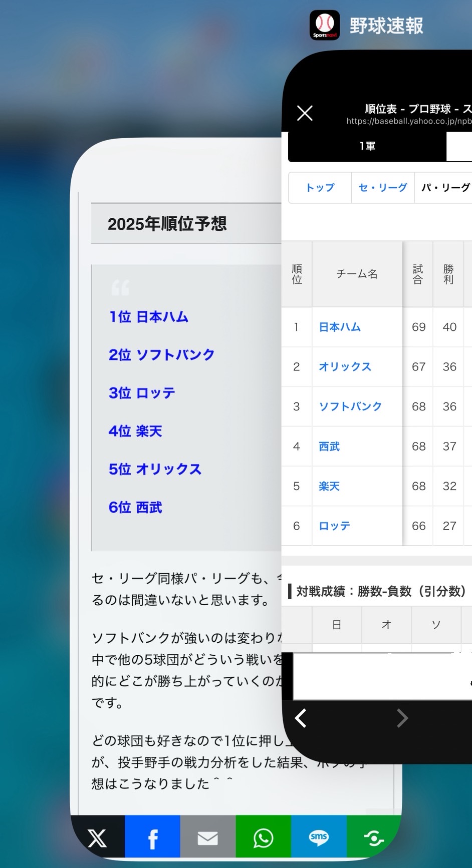This screenshot has width=472, height=868.
Task: Share the article via WhatsApp
Action: (263, 838)
